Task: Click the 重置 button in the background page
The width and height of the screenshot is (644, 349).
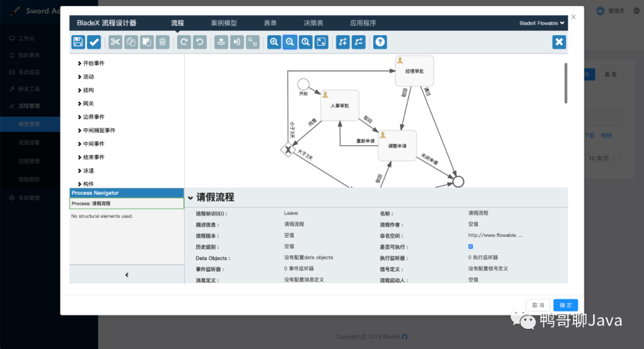Action: 611,74
